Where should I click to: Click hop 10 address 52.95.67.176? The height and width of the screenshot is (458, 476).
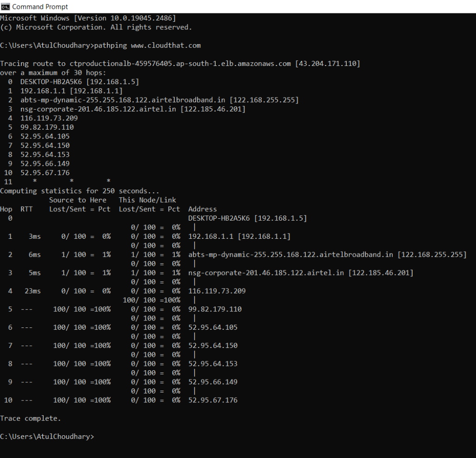tap(213, 400)
